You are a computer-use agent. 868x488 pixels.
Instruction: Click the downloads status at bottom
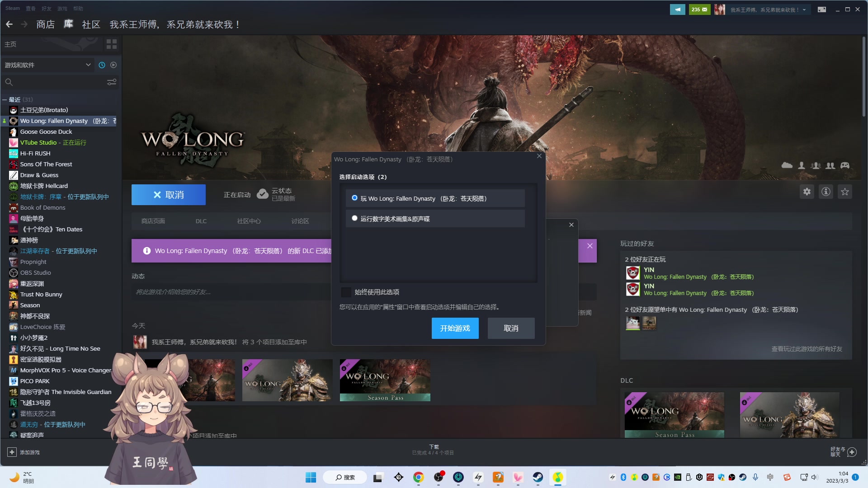click(x=433, y=450)
